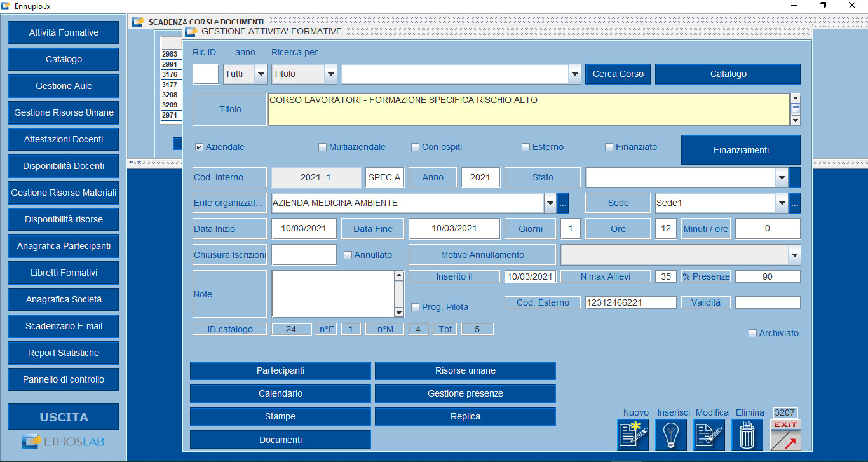
Task: Open the ellipsis button next to Sede
Action: coord(795,203)
